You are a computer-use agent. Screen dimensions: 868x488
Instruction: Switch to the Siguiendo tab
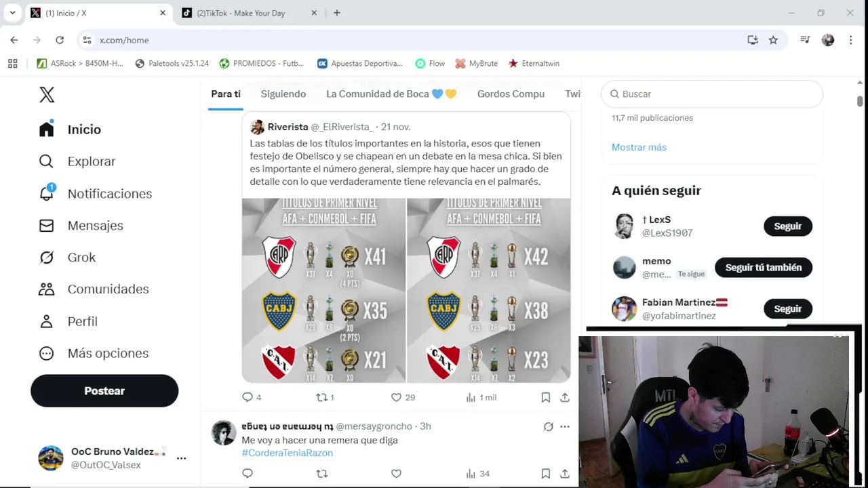pyautogui.click(x=283, y=94)
